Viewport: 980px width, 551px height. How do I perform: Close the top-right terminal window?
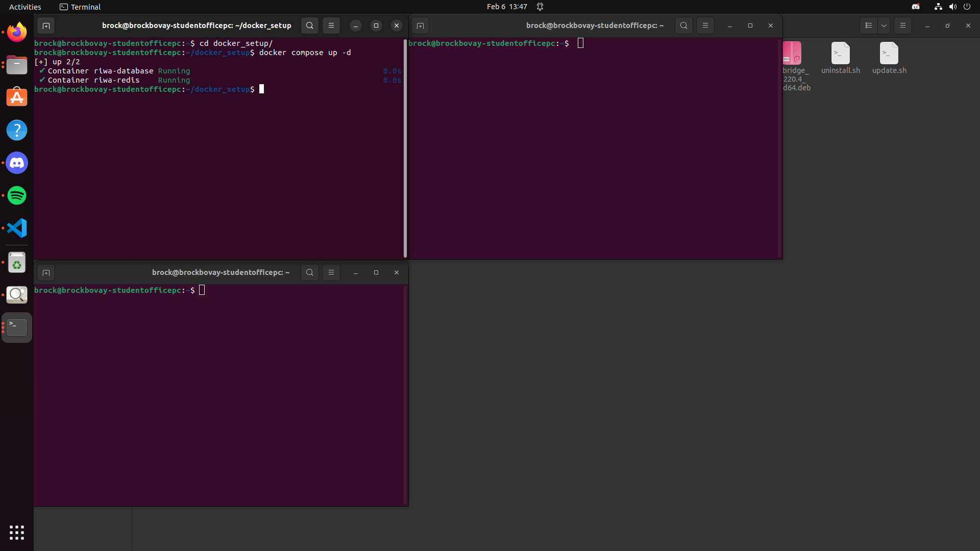pyautogui.click(x=771, y=26)
